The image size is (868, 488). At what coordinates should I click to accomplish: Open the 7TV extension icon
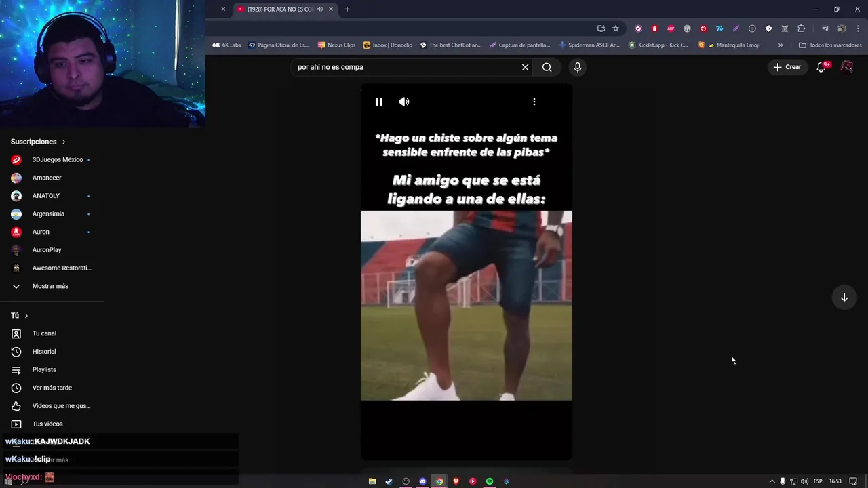(x=719, y=28)
